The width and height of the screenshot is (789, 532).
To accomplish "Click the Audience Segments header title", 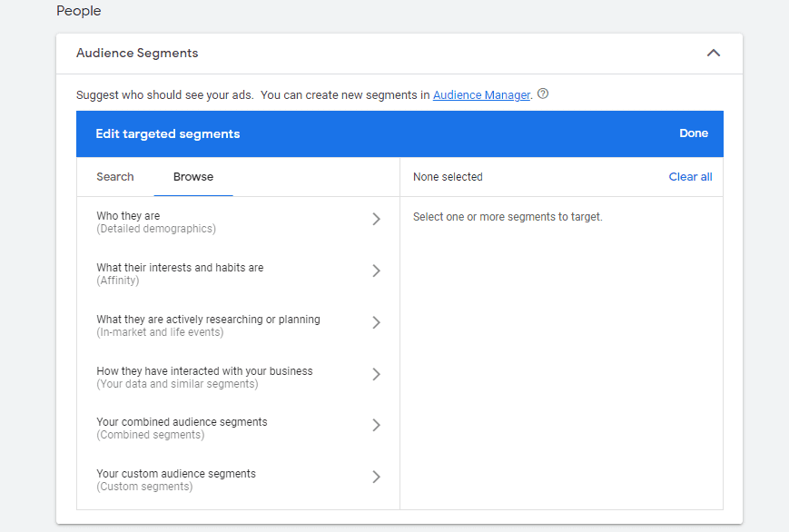I will pos(137,54).
